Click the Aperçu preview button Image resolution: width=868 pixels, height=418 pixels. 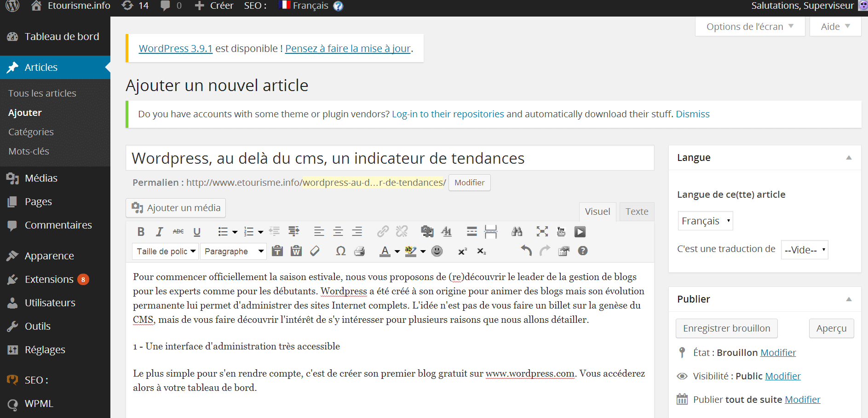click(x=831, y=328)
